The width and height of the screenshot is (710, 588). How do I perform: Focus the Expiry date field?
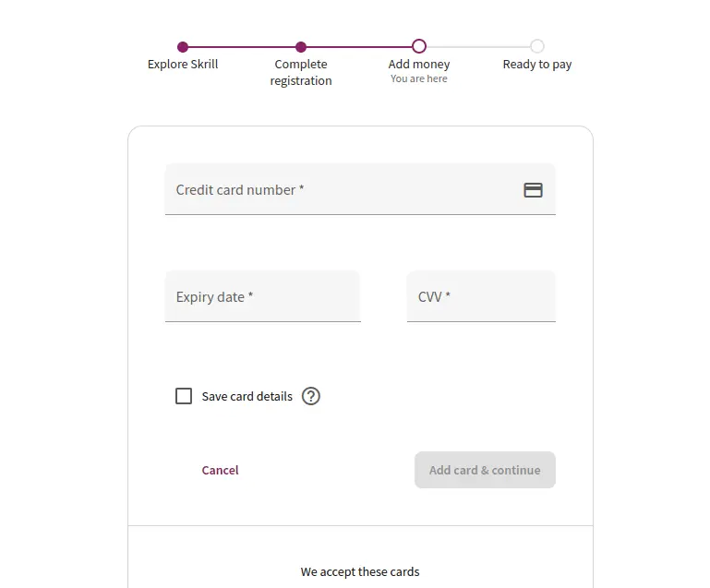click(x=262, y=296)
